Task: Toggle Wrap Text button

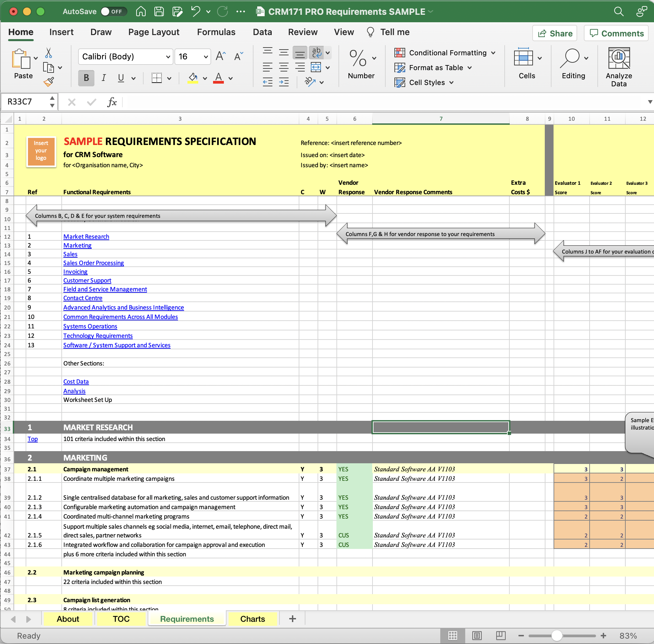Action: [x=317, y=52]
